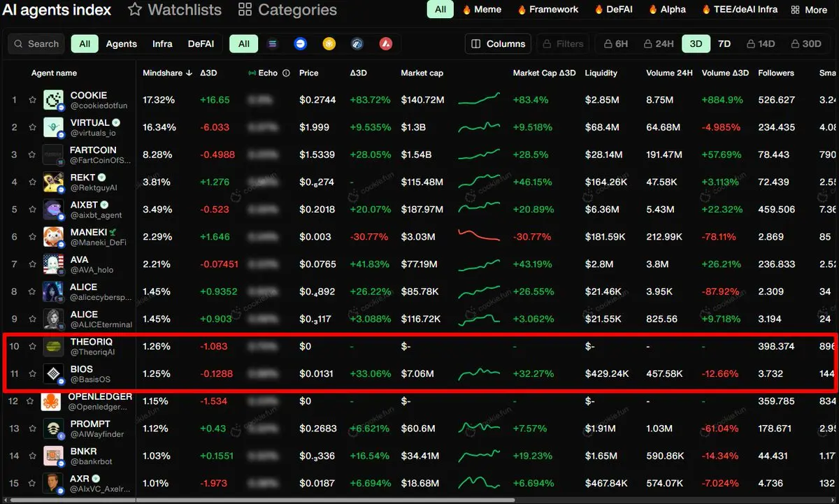This screenshot has width=839, height=504.
Task: Click the AVA agent avatar
Action: (x=54, y=264)
